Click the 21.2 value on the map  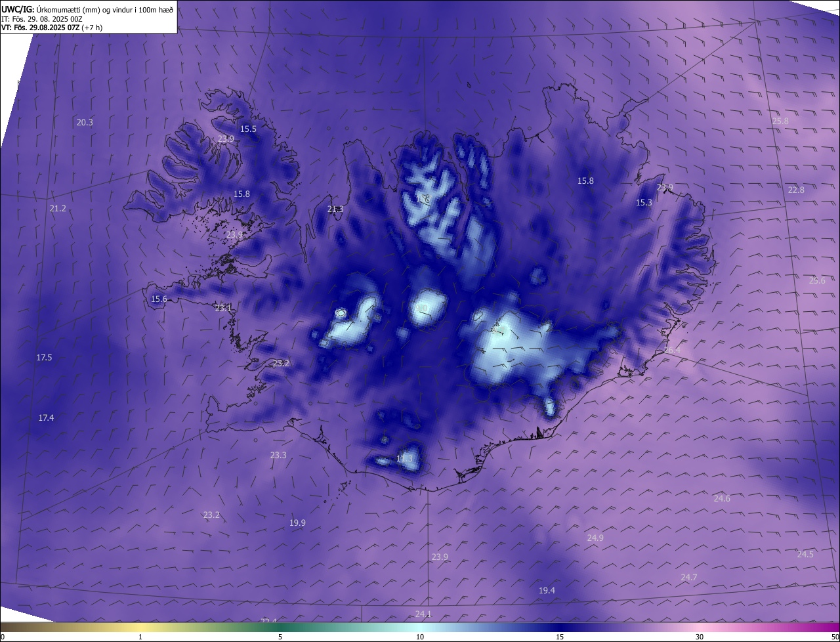[58, 208]
